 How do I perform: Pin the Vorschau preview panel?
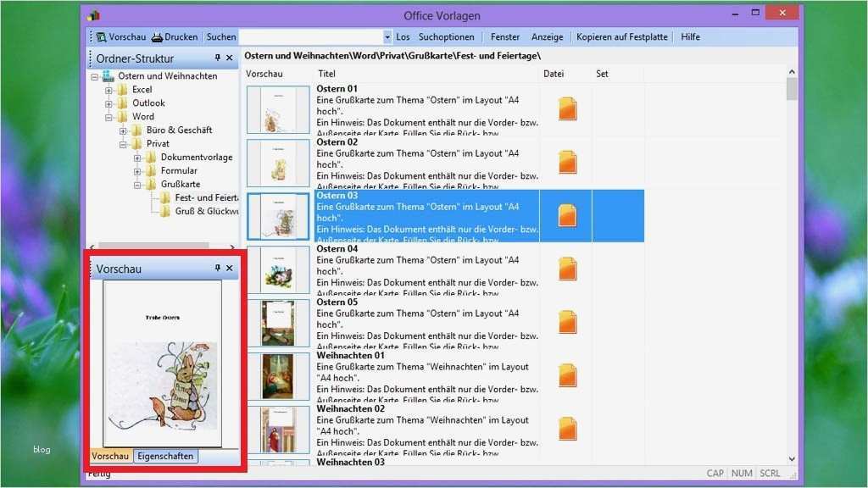pos(218,268)
